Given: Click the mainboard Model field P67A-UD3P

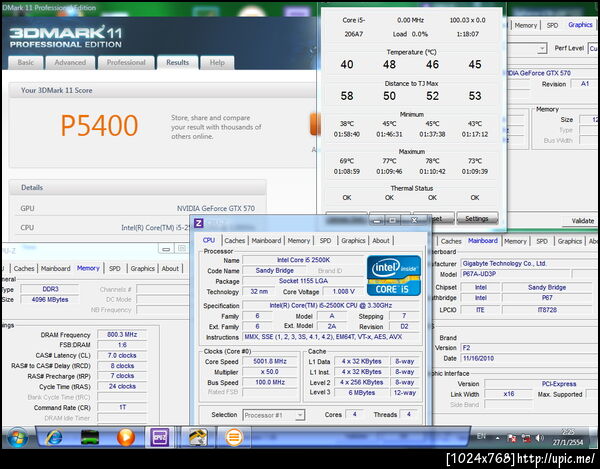Looking at the screenshot, I should pos(516,274).
